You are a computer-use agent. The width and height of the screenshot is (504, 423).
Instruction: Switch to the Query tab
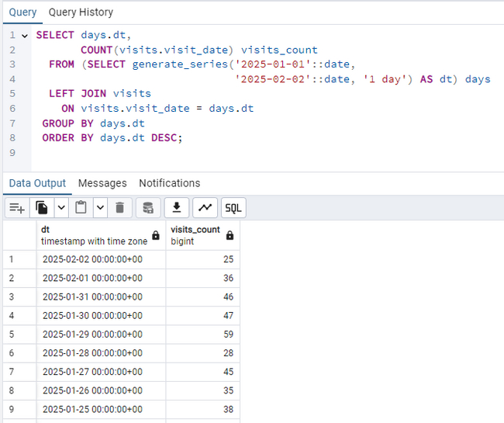pos(22,12)
